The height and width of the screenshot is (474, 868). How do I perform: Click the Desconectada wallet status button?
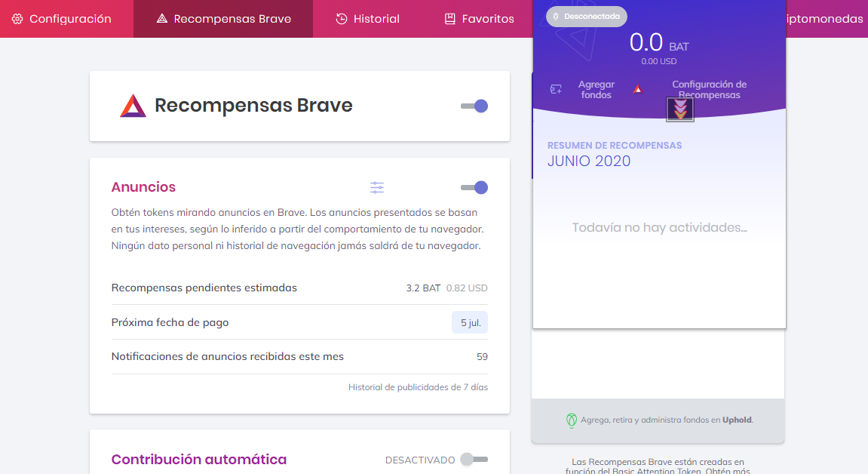pos(586,17)
